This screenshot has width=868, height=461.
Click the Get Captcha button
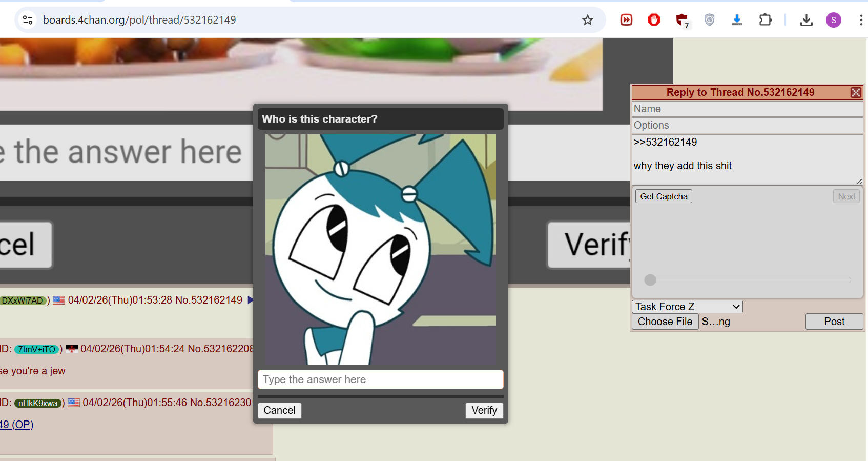[x=664, y=196]
